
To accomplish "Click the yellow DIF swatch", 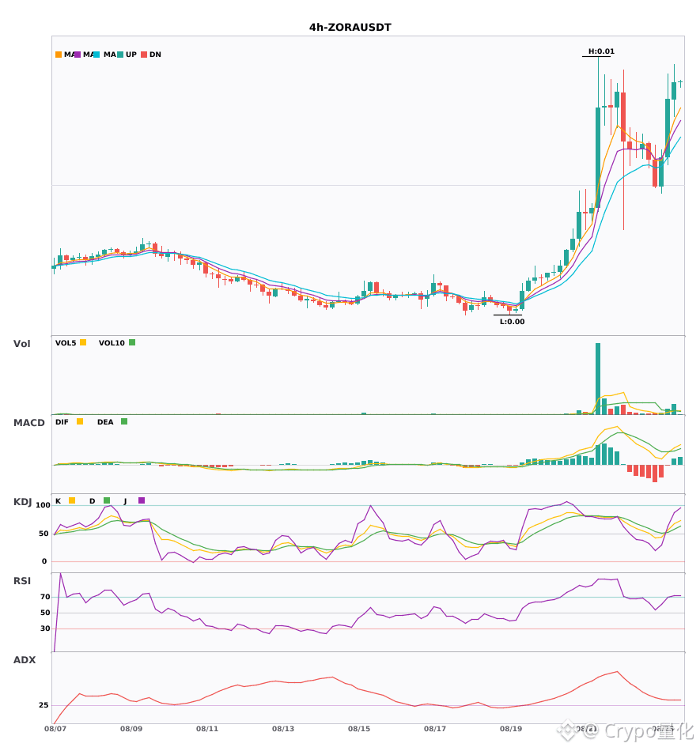I will point(80,421).
